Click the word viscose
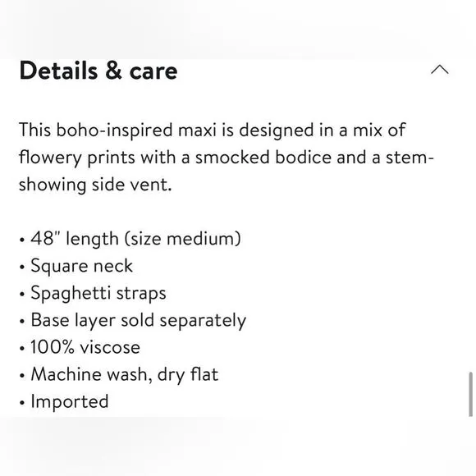 [x=110, y=347]
